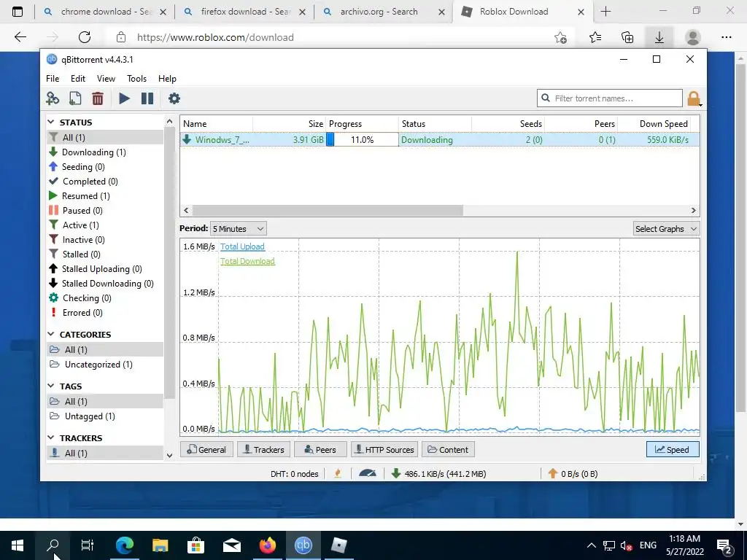
Task: Open the Tools menu
Action: click(x=136, y=79)
